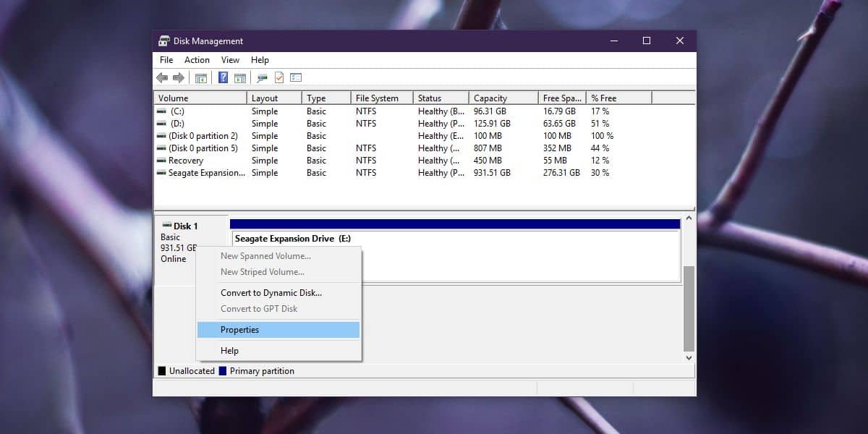The width and height of the screenshot is (868, 434).
Task: Click the Disk 1 label in disk pane
Action: pyautogui.click(x=186, y=226)
